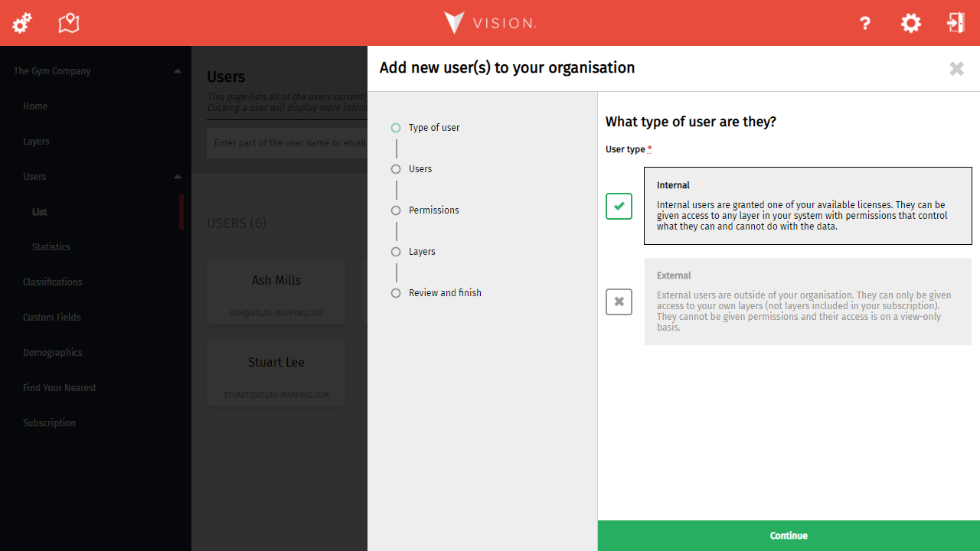
Task: Open the Ash Mills user card
Action: click(x=276, y=292)
